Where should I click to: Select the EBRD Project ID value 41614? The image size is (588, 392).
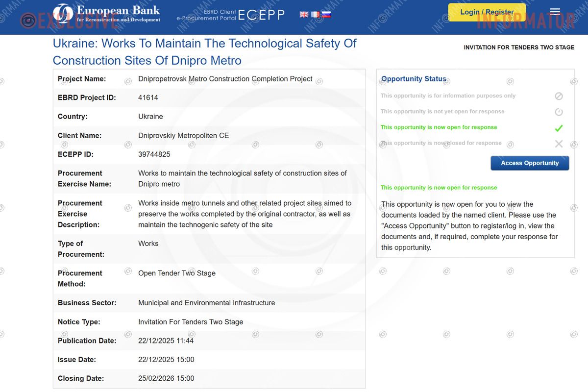(x=148, y=98)
